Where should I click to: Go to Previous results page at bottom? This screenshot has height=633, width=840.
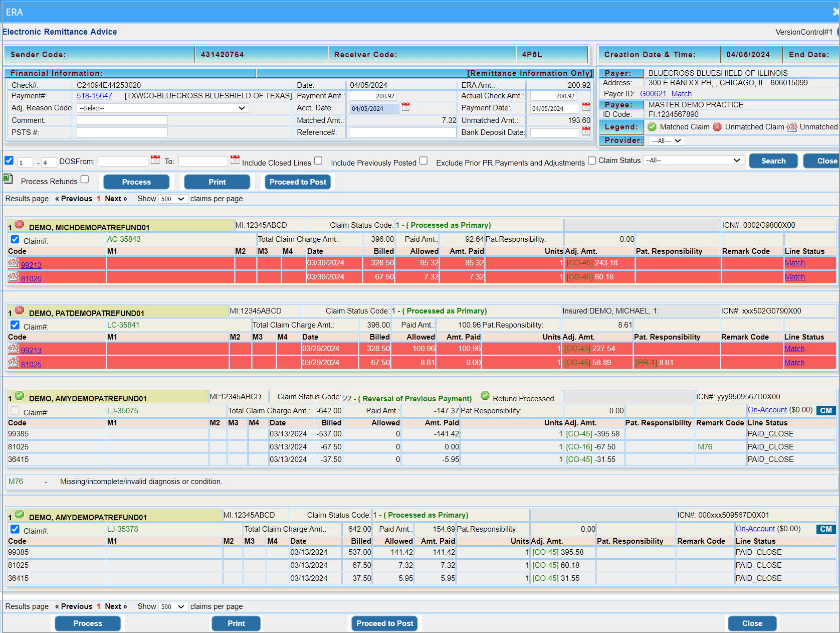[74, 606]
